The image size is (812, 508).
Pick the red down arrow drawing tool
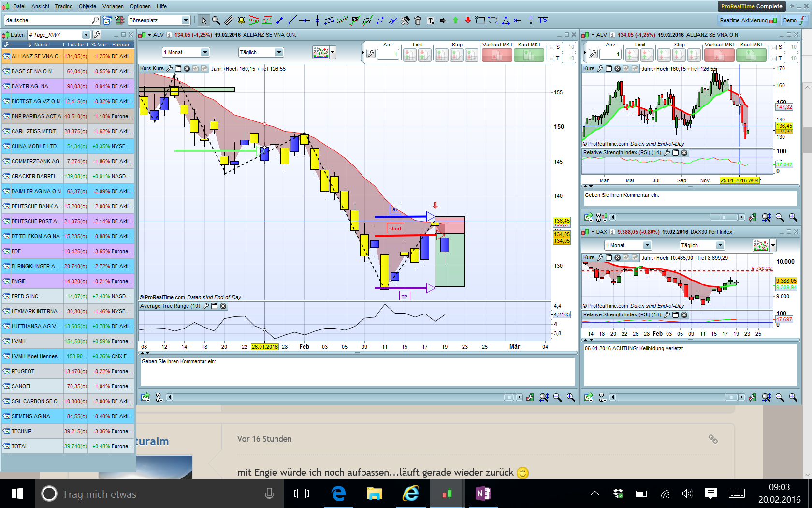(468, 20)
